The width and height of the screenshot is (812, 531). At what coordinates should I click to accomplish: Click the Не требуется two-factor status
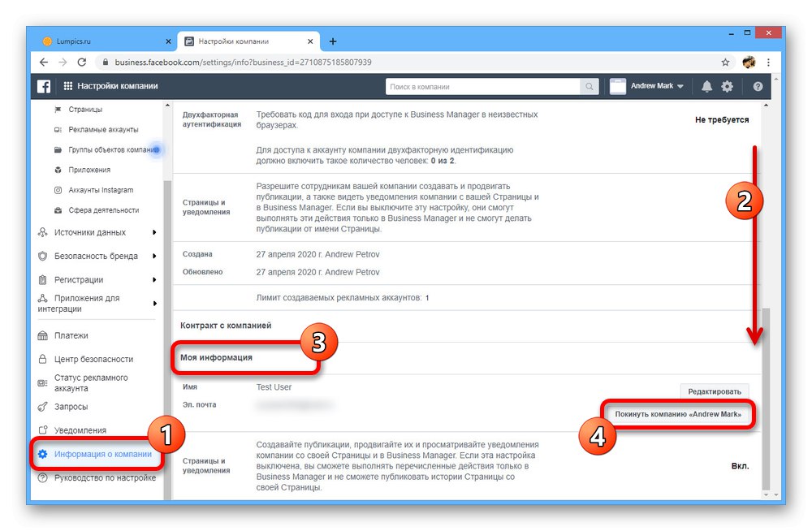point(721,119)
